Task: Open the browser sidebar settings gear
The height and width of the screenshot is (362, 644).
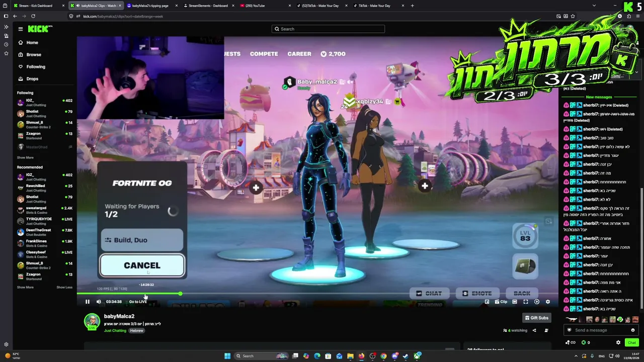Action: click(x=6, y=344)
